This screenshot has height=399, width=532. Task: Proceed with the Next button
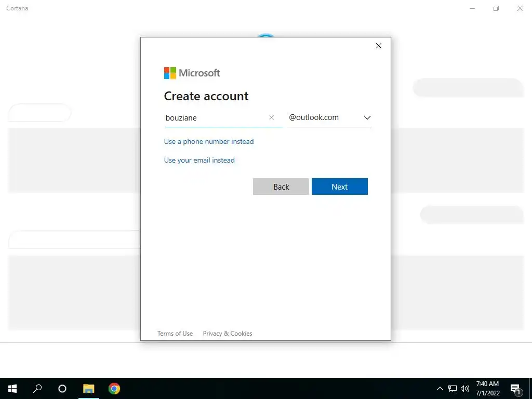pos(340,187)
